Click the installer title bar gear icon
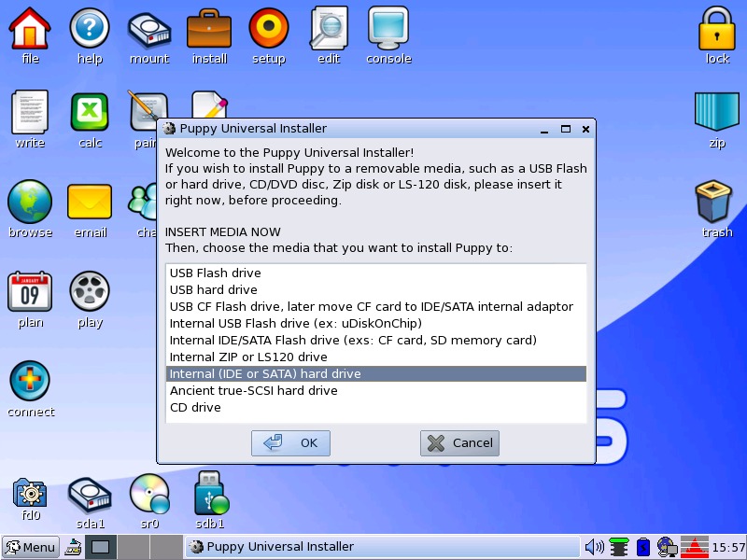The image size is (747, 560). coord(168,129)
